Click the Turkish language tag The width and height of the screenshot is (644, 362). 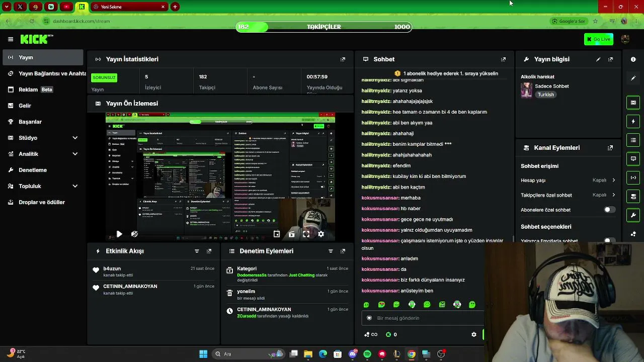click(x=545, y=95)
